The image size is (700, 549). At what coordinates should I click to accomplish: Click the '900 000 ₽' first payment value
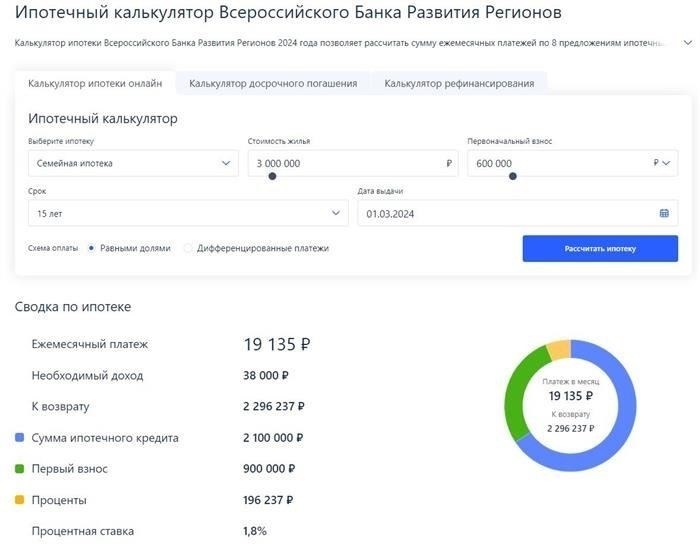pyautogui.click(x=269, y=469)
